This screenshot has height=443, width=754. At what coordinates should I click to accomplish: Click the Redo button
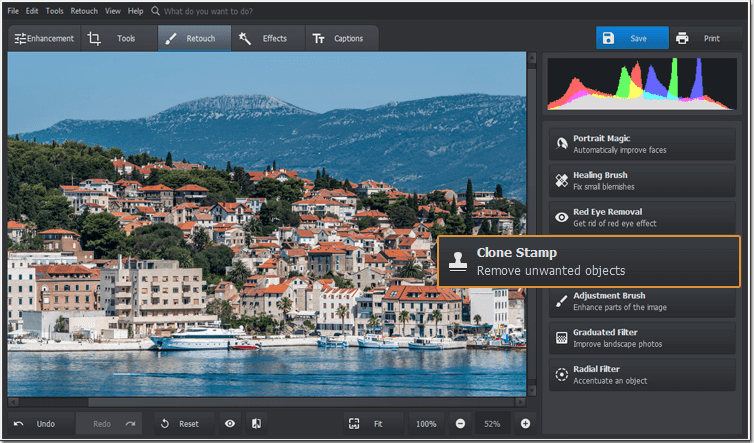109,423
